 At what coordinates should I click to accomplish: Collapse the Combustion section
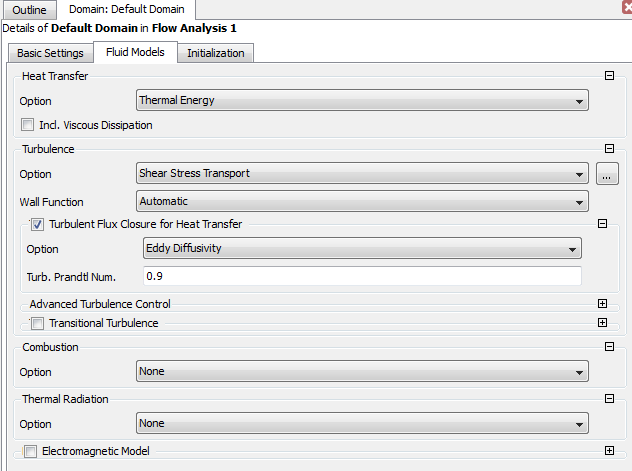click(x=608, y=347)
